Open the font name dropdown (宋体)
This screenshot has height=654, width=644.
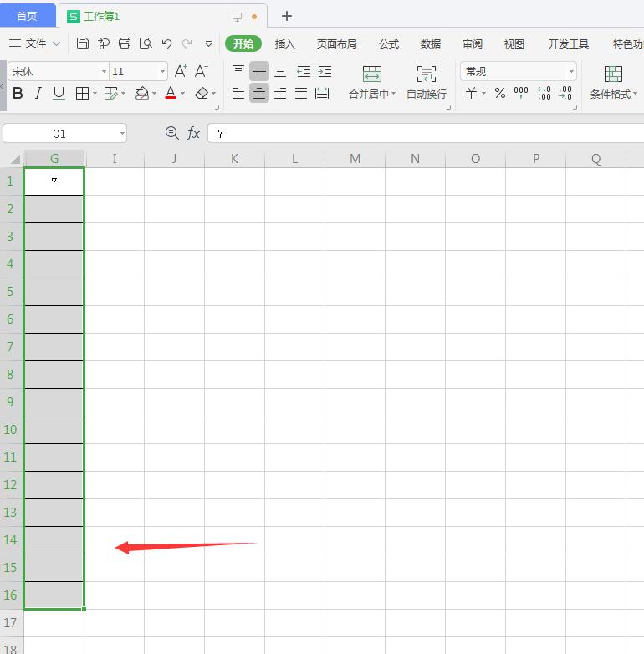point(104,72)
